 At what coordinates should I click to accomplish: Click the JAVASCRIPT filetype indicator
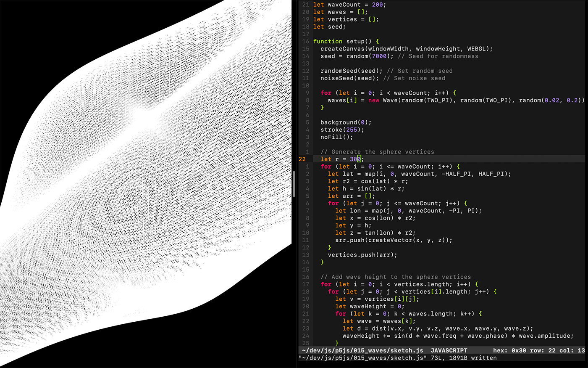[449, 350]
